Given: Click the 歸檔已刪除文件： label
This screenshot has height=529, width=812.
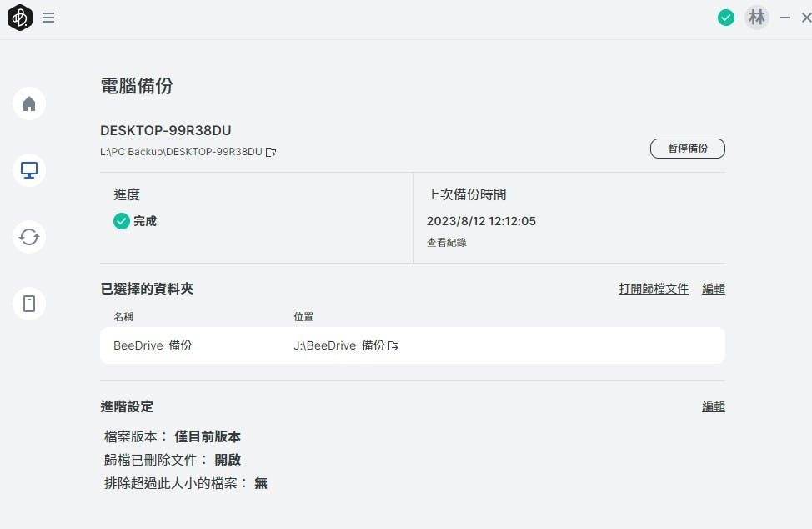Looking at the screenshot, I should [x=156, y=460].
